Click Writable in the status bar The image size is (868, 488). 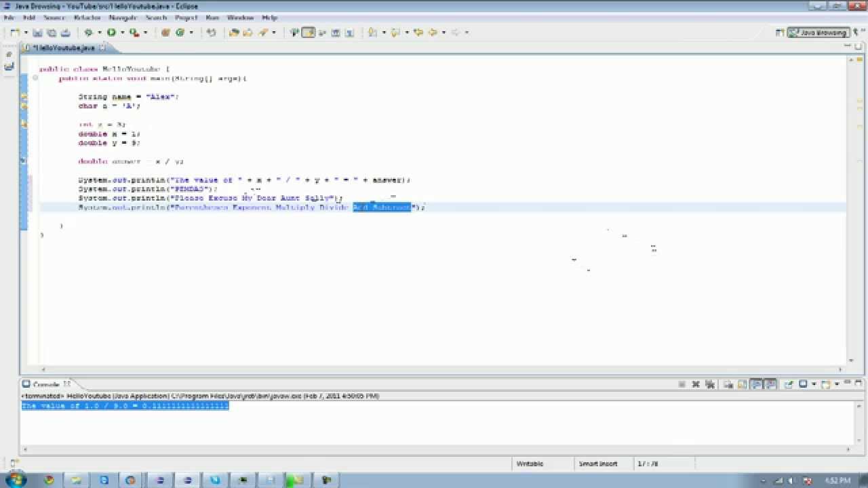(530, 464)
